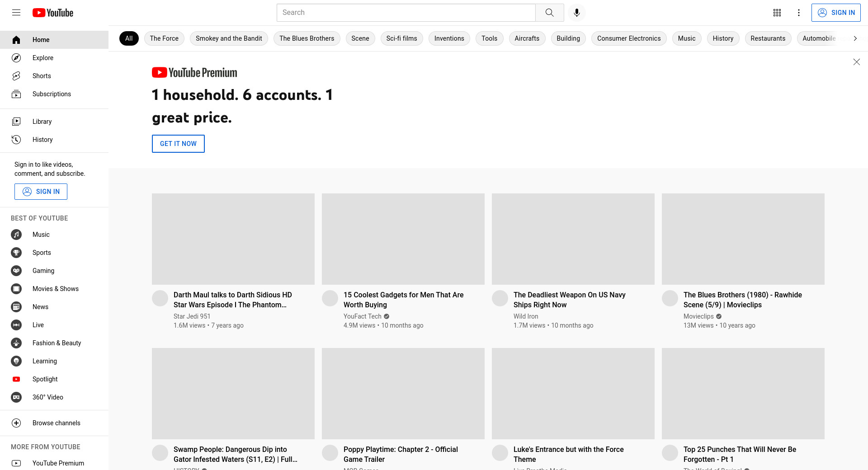Open News in sidebar
This screenshot has height=470, width=868.
54,307
